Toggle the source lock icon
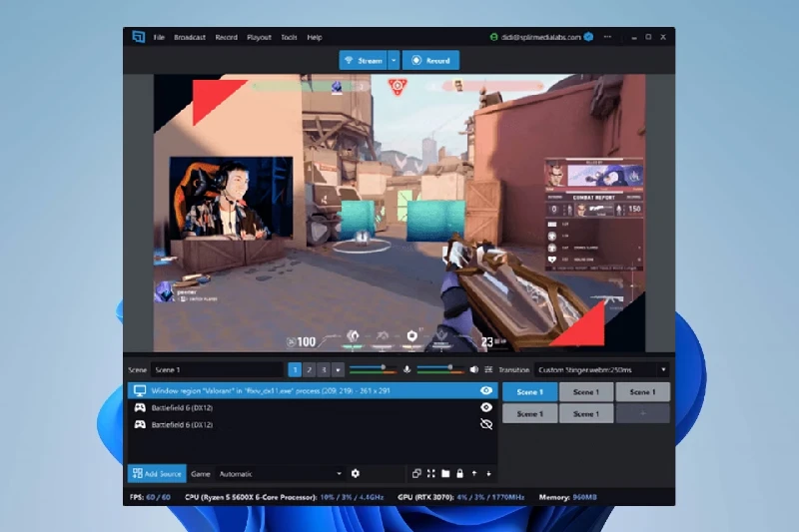799x532 pixels. coord(459,473)
